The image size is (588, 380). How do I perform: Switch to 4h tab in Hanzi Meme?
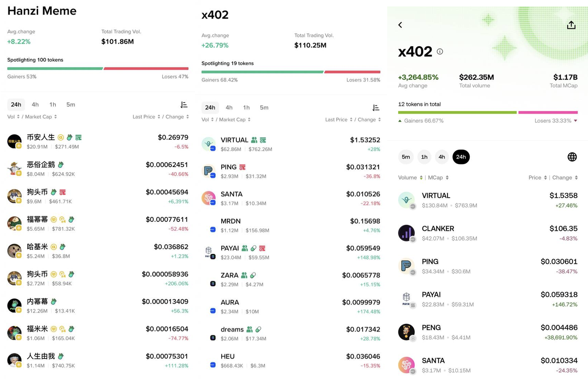[x=35, y=105]
